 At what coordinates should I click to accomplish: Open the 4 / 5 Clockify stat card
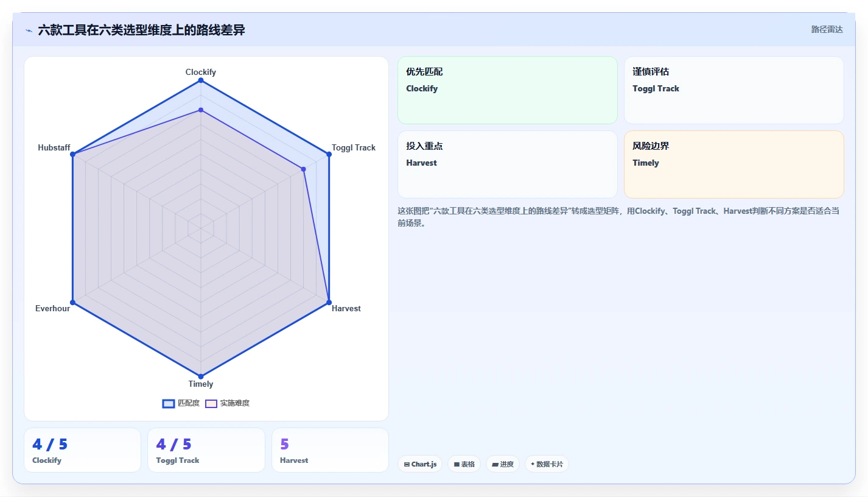[x=82, y=450]
